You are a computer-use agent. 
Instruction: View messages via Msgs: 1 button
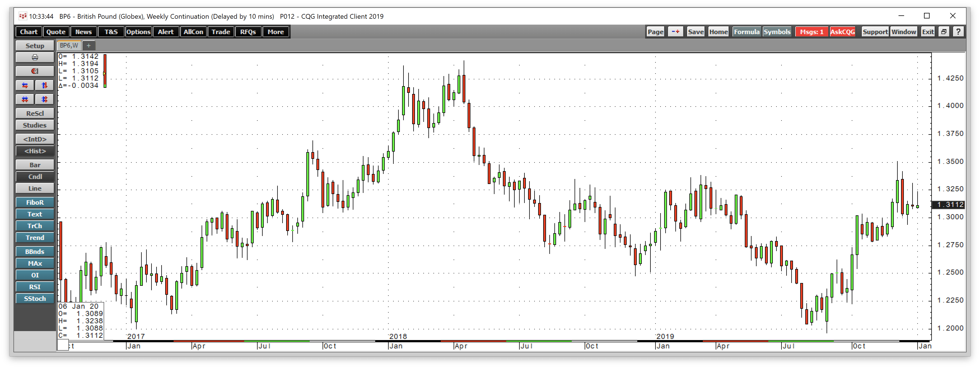tap(811, 32)
